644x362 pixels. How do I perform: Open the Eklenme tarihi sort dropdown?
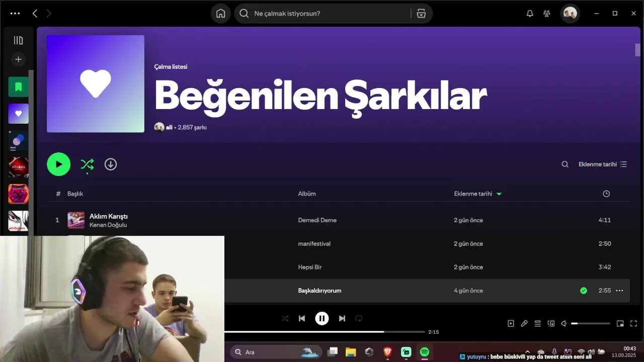click(602, 164)
